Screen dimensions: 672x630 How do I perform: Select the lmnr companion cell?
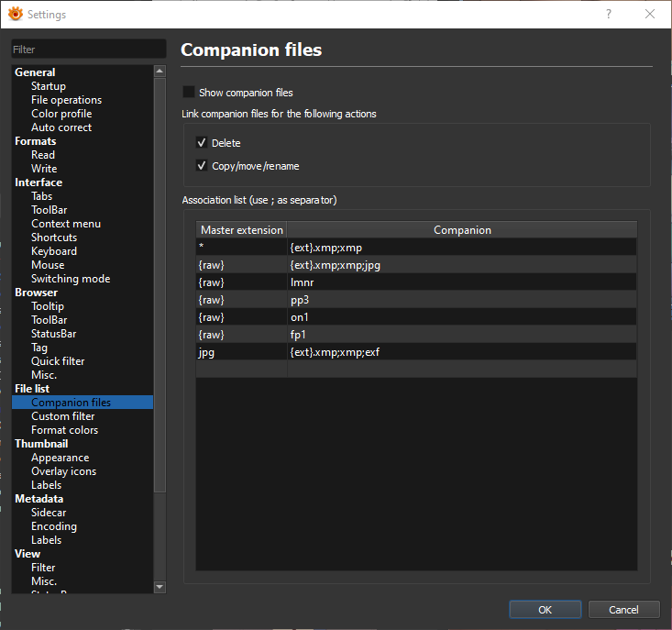[x=461, y=282]
